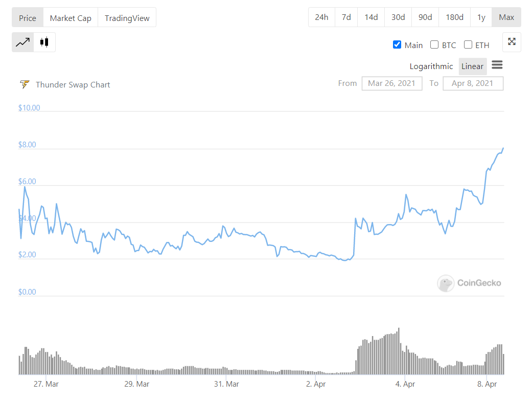The width and height of the screenshot is (532, 401).
Task: Select the Price tab
Action: point(28,18)
